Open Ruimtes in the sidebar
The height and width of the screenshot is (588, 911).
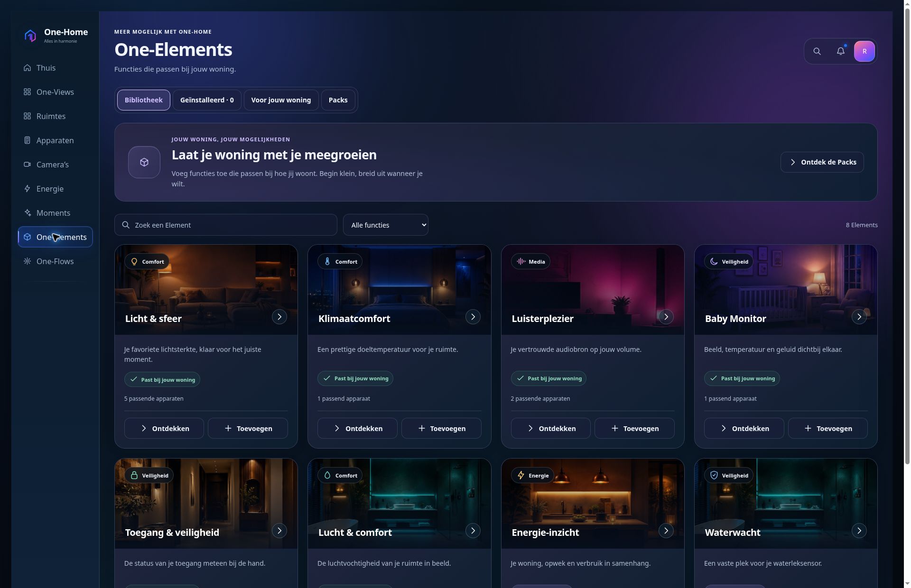pyautogui.click(x=55, y=116)
